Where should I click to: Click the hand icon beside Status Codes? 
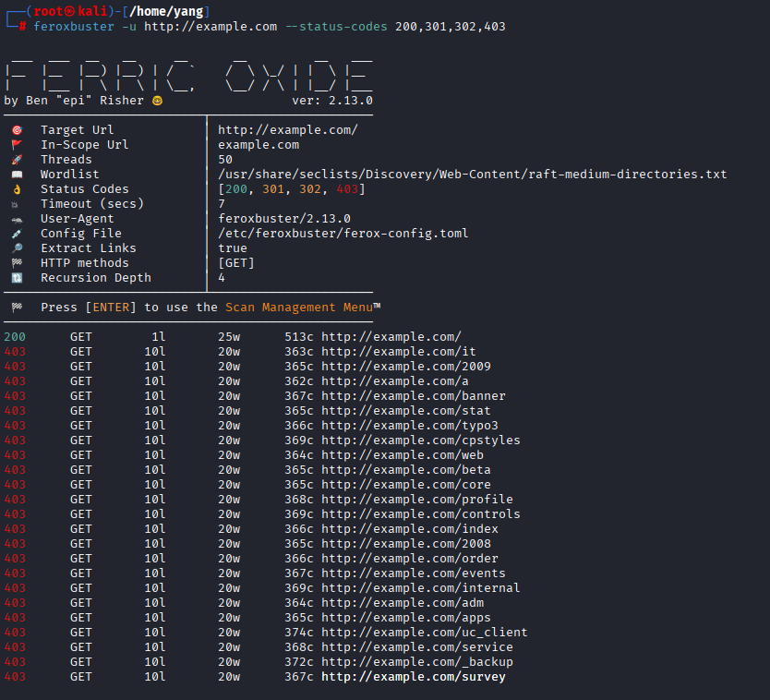17,189
